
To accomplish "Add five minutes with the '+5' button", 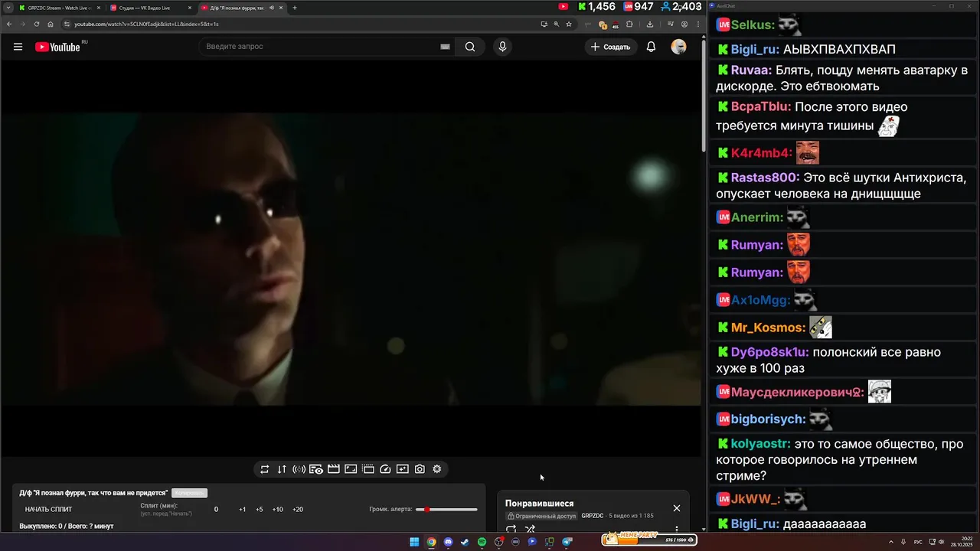I will (x=259, y=510).
